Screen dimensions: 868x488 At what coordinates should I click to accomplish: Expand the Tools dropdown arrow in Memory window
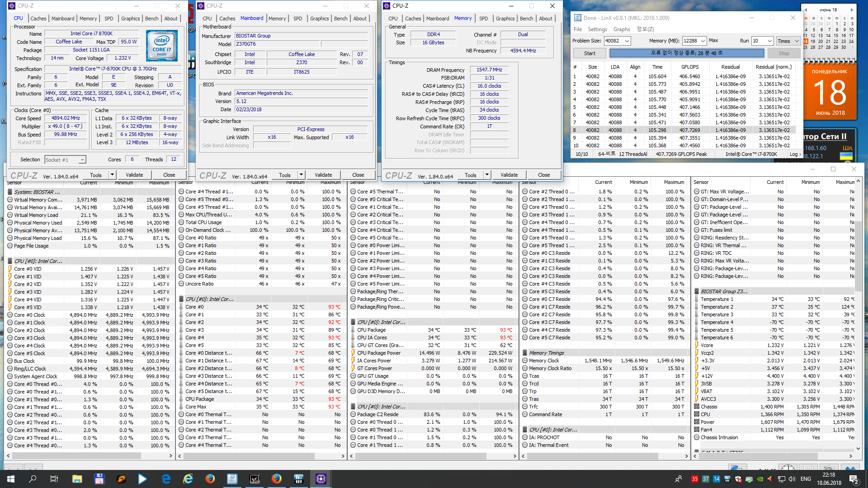point(487,175)
